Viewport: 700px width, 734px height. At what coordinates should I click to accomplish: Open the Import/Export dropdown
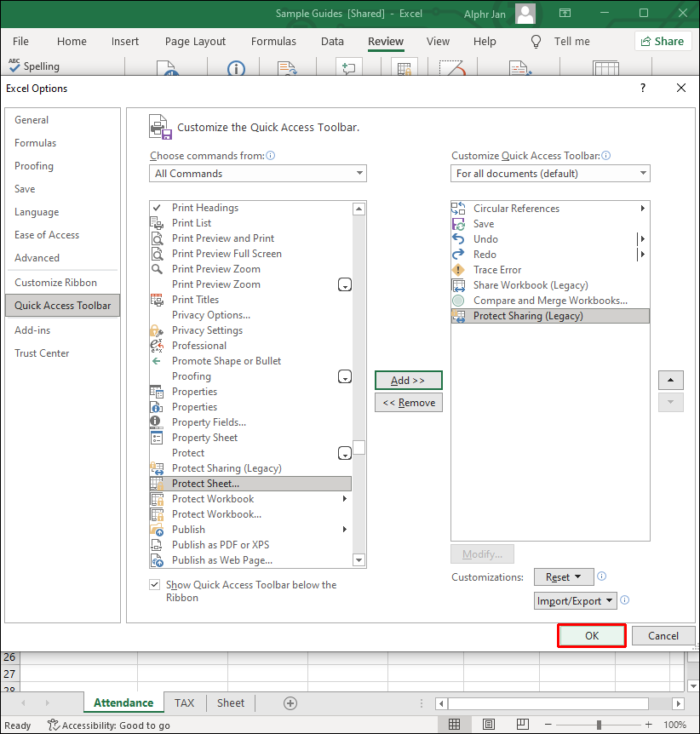[x=576, y=600]
